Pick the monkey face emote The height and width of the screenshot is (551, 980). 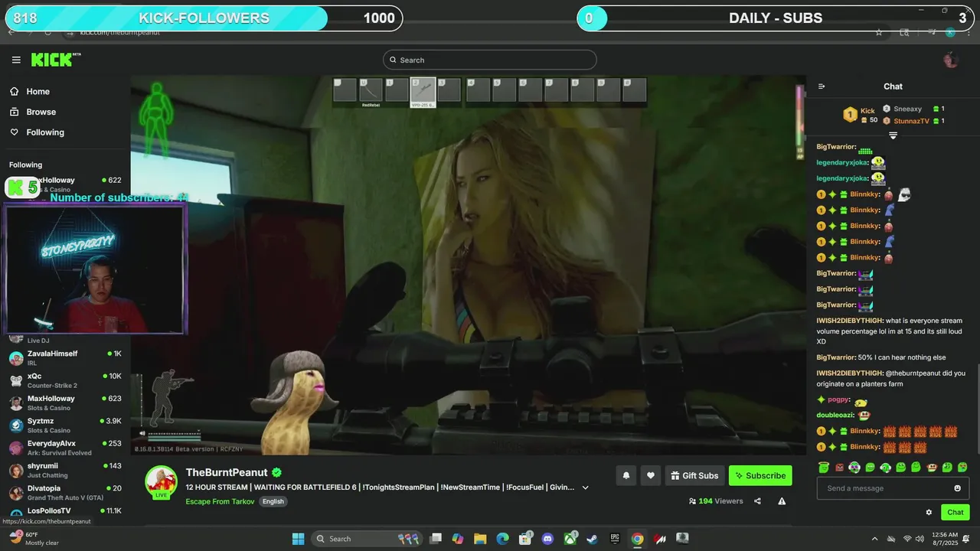pos(932,468)
